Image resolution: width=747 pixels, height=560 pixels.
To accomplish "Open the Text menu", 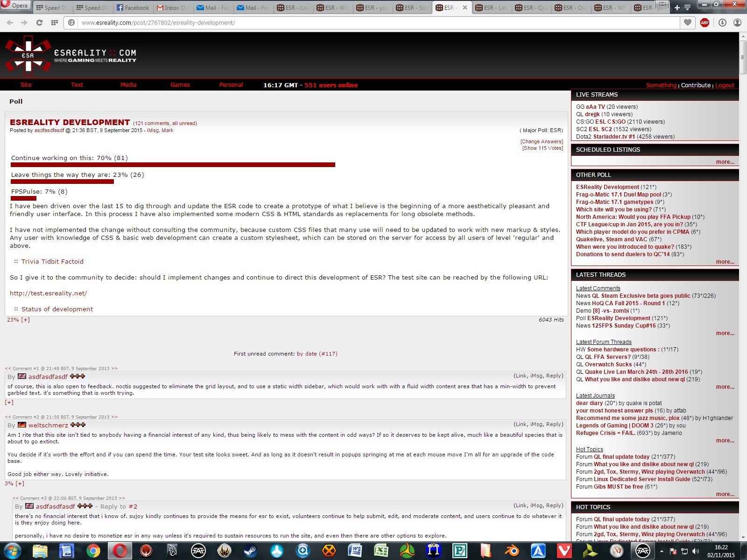I will [x=77, y=84].
